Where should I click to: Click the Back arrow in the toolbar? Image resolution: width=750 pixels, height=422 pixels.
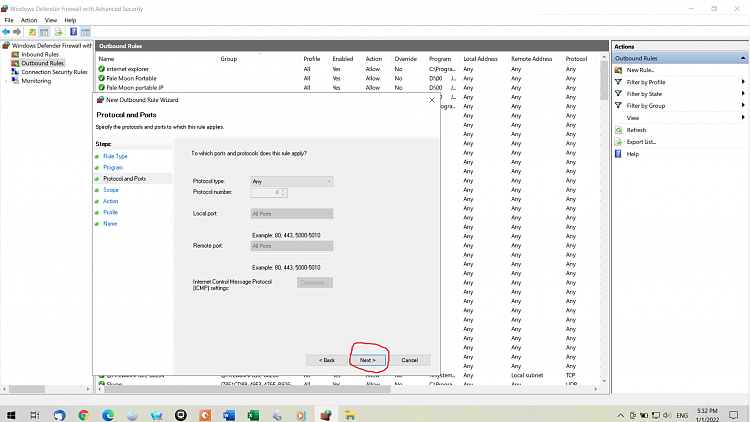6,32
